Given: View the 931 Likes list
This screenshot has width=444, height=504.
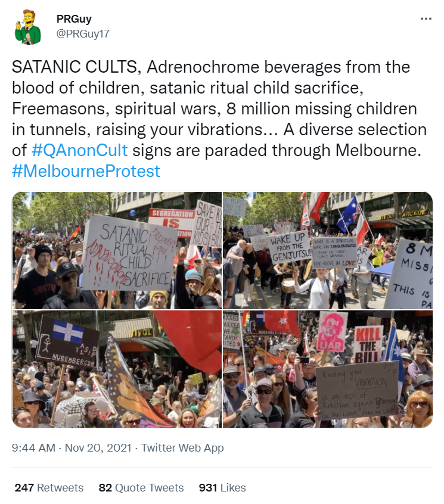Looking at the screenshot, I should click(222, 487).
